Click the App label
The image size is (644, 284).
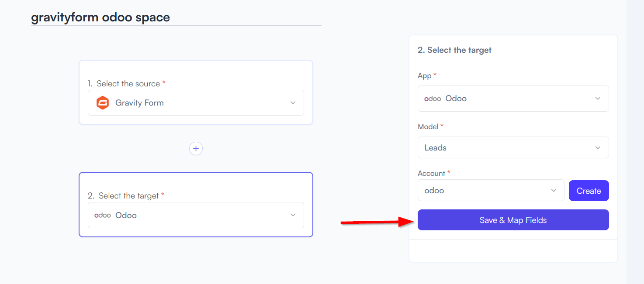point(424,76)
